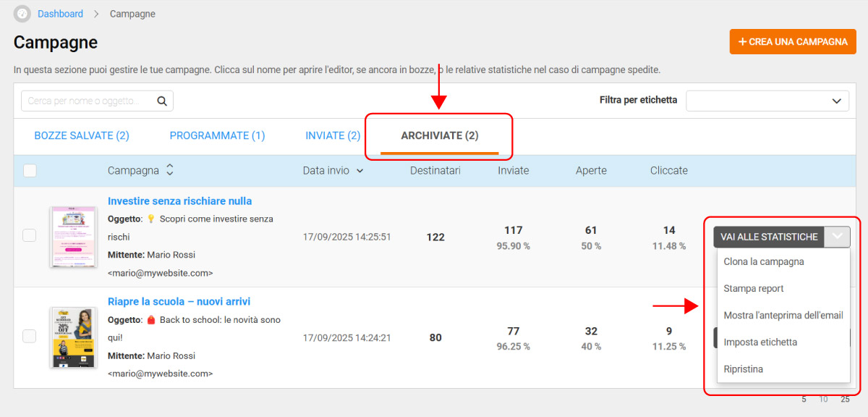The image size is (868, 417).
Task: Open the Filtra per etichetta dropdown
Action: click(x=767, y=101)
